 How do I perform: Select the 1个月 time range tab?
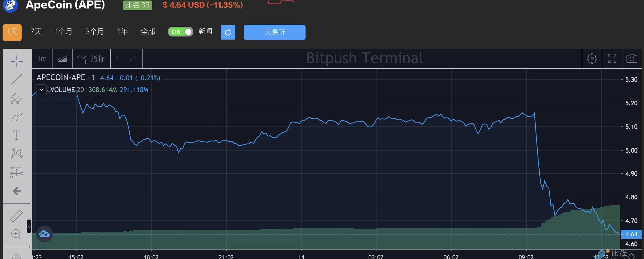(63, 32)
